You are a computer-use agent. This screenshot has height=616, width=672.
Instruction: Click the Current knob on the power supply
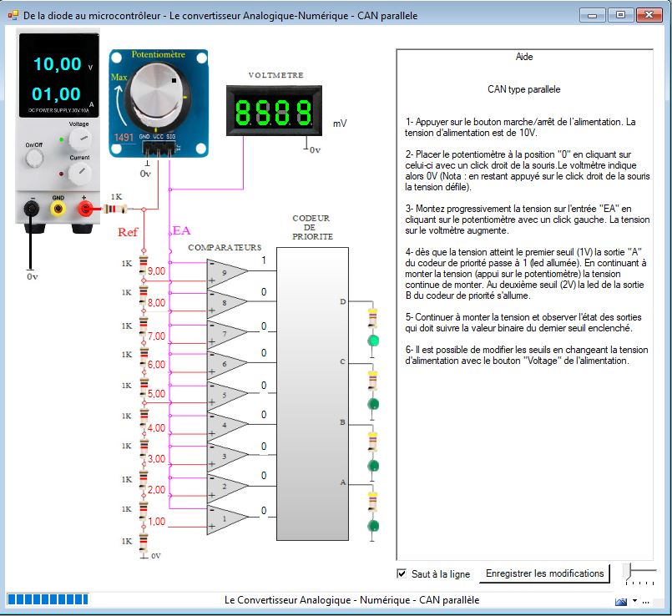(79, 172)
